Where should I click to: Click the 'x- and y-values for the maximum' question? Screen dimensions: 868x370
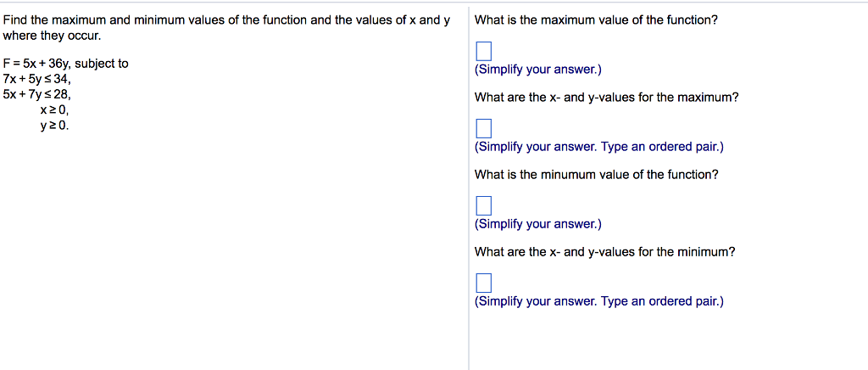point(606,97)
